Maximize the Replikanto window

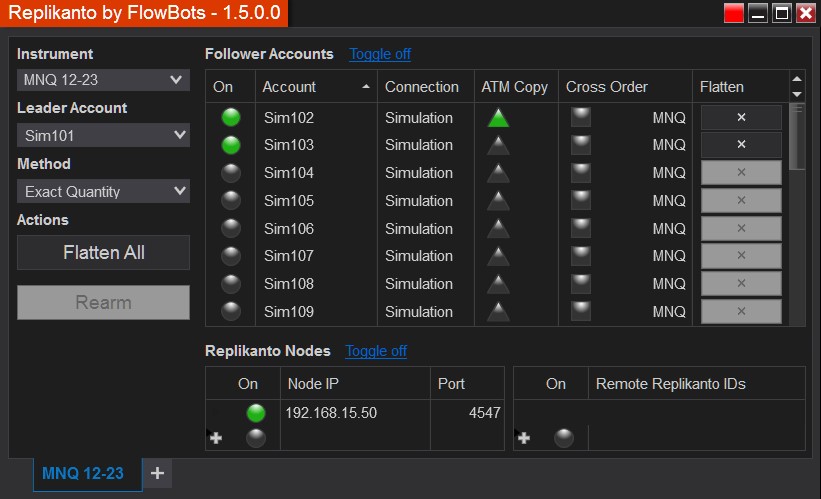(x=782, y=13)
